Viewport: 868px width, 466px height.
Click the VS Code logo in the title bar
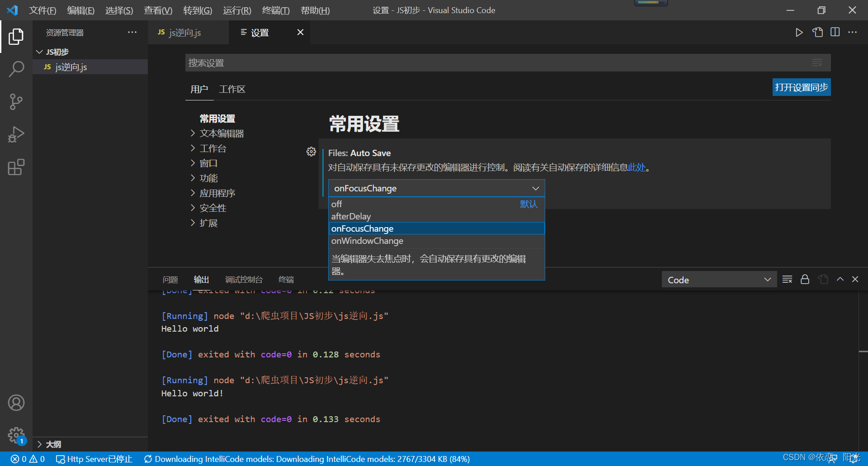[13, 10]
